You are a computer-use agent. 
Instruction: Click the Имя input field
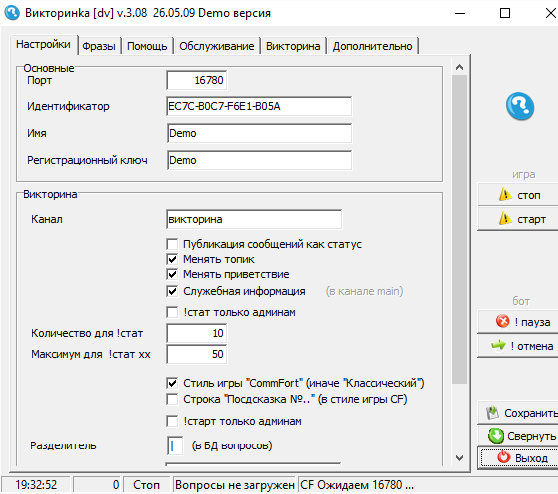coord(259,133)
